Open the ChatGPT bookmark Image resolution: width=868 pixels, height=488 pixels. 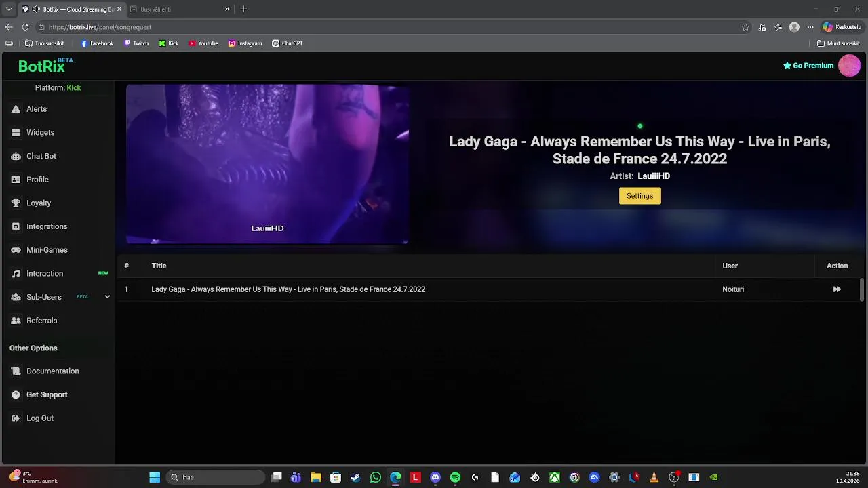click(288, 43)
